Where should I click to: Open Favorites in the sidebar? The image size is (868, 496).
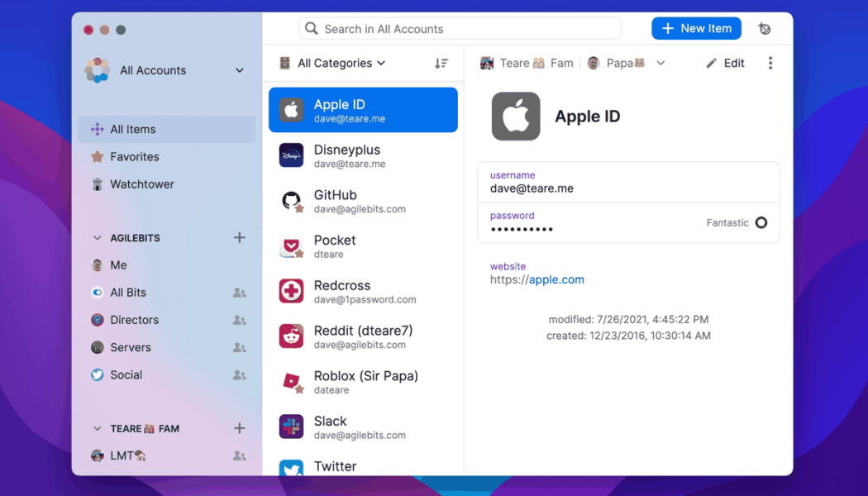point(134,157)
